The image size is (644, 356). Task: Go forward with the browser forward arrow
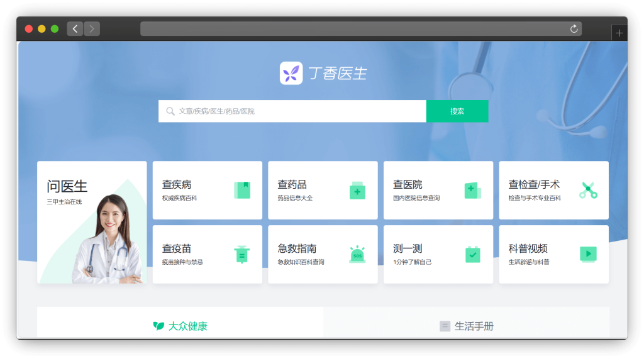click(92, 29)
